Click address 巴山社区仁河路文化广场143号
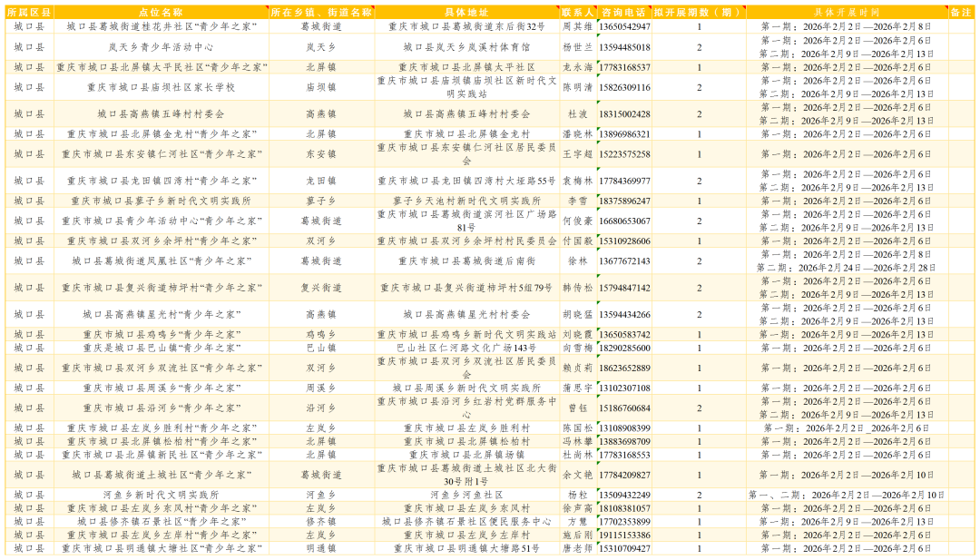This screenshot has height=560, width=980. [467, 348]
